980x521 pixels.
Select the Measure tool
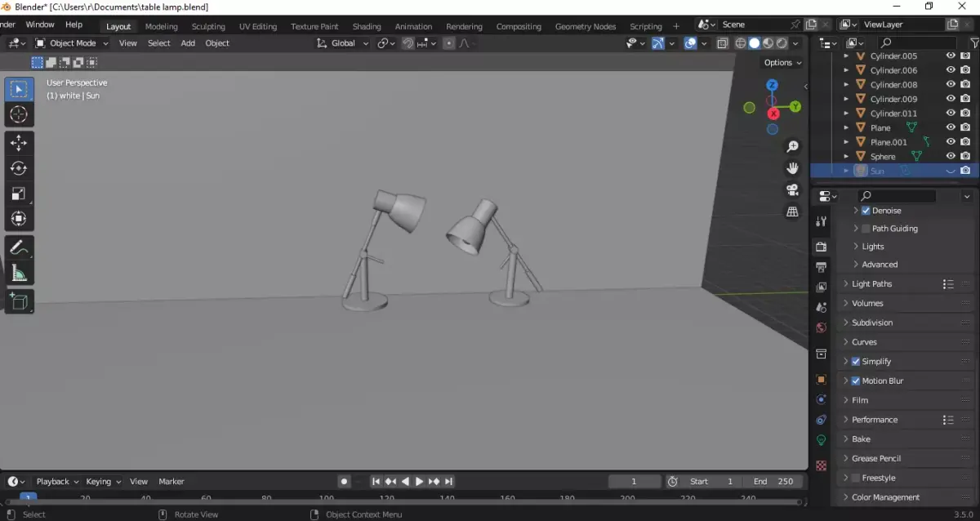click(20, 273)
